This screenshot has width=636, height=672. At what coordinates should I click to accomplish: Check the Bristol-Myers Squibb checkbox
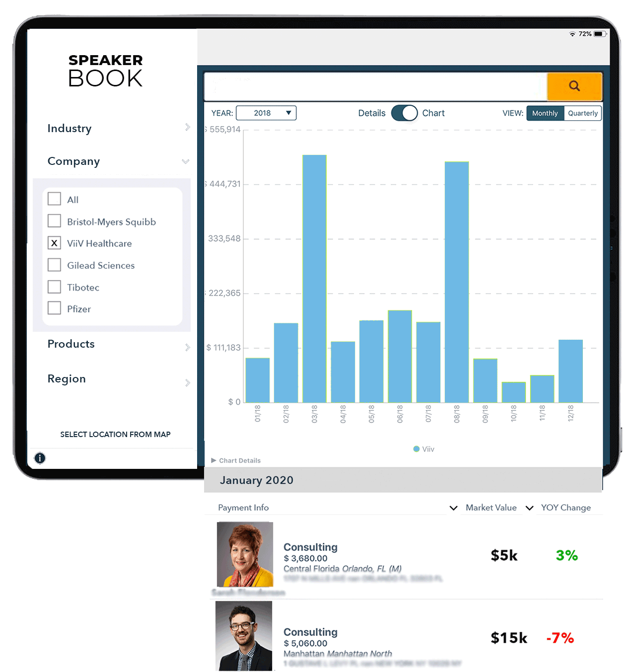tap(54, 221)
